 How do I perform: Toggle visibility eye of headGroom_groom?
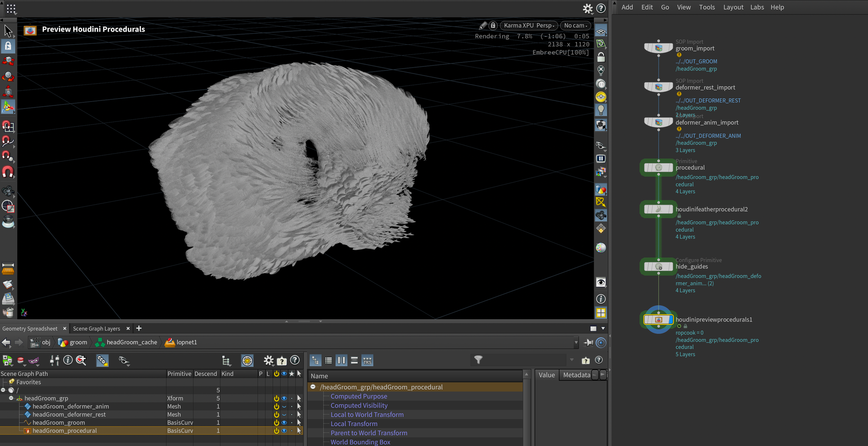(284, 423)
